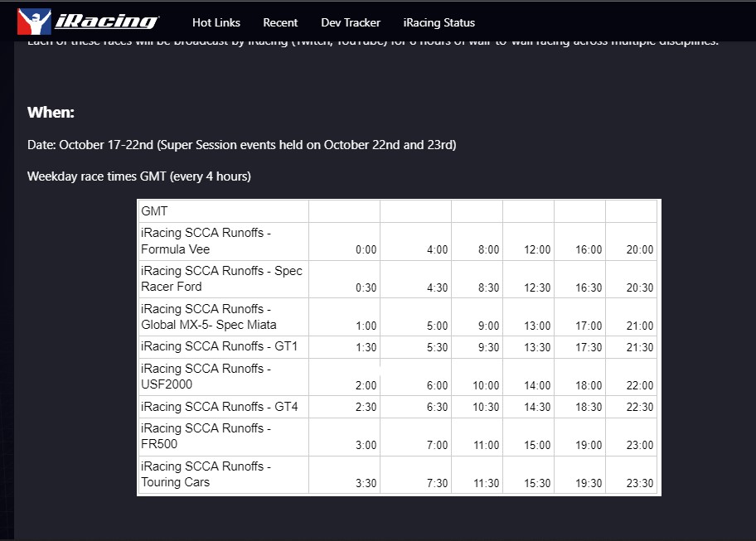
Task: Click the Global MX-5 Spec Miata row label
Action: pyautogui.click(x=209, y=316)
